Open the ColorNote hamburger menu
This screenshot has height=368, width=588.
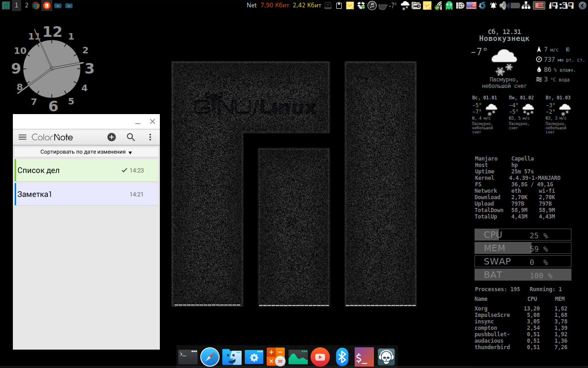coord(22,137)
